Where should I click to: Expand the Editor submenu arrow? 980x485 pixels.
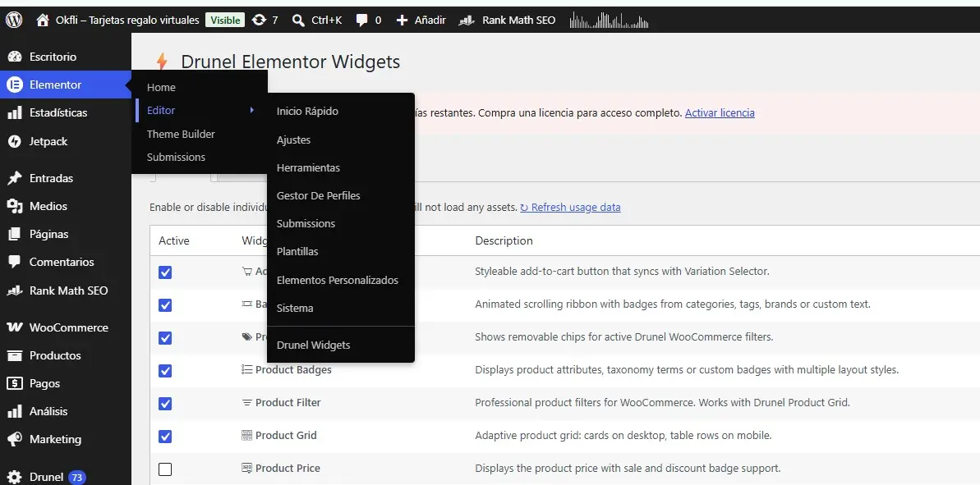(x=252, y=111)
